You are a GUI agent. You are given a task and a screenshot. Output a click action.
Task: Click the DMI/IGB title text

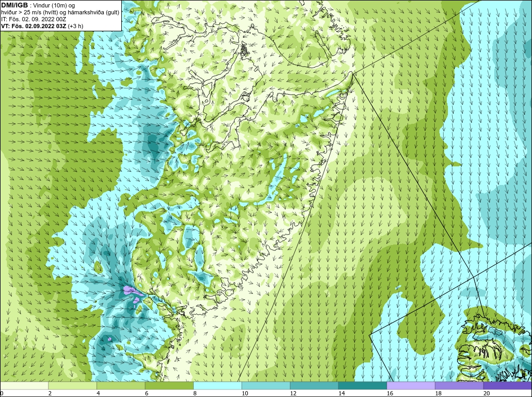14,5
